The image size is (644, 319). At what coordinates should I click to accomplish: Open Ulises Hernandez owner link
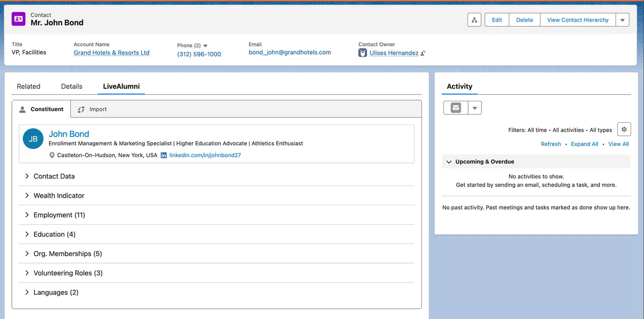click(394, 53)
